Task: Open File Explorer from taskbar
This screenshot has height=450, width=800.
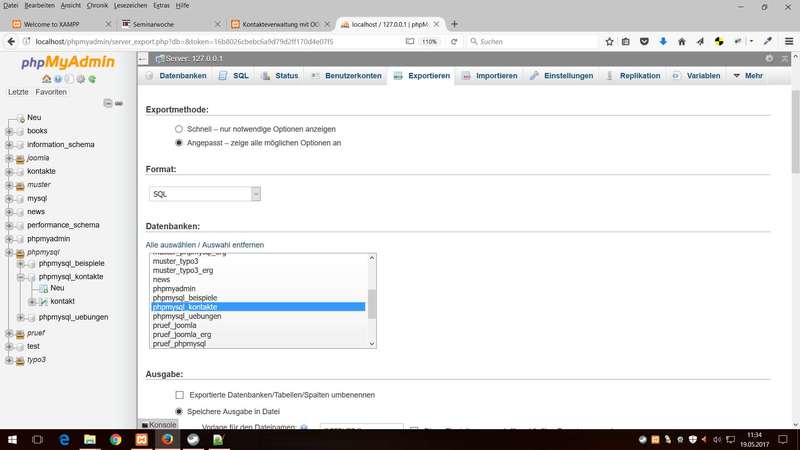Action: (90, 439)
